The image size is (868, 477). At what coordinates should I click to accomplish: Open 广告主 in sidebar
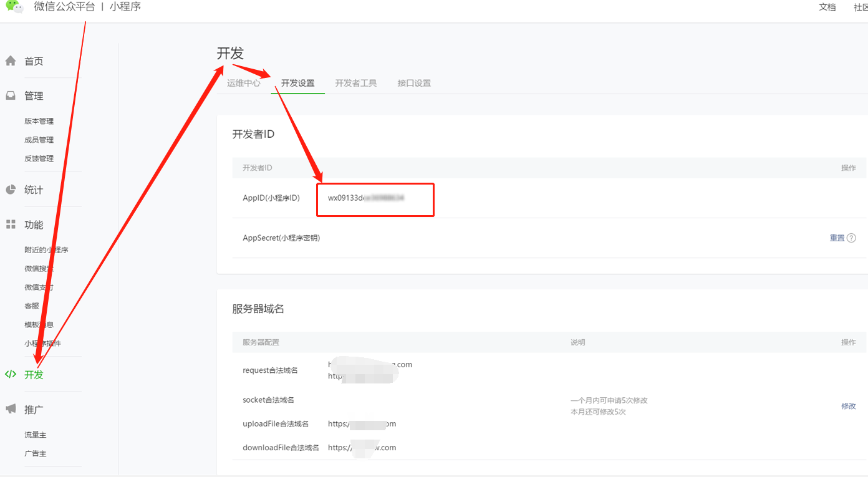(x=36, y=453)
